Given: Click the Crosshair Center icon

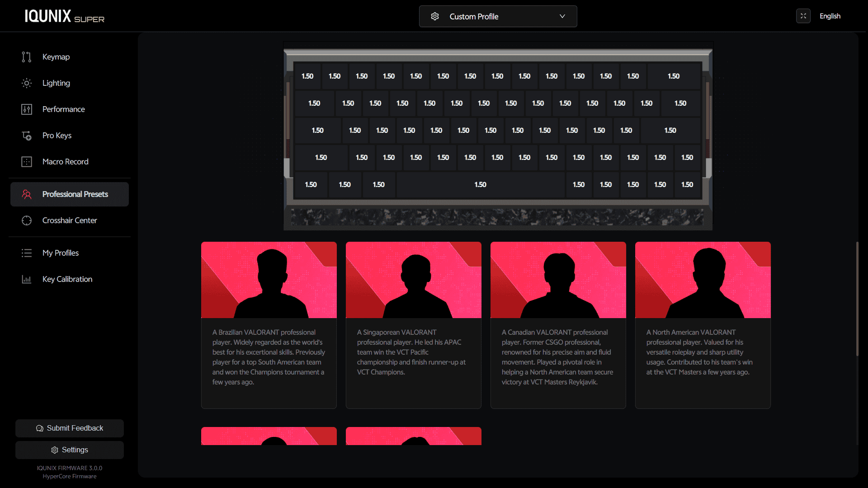Looking at the screenshot, I should click(x=27, y=221).
